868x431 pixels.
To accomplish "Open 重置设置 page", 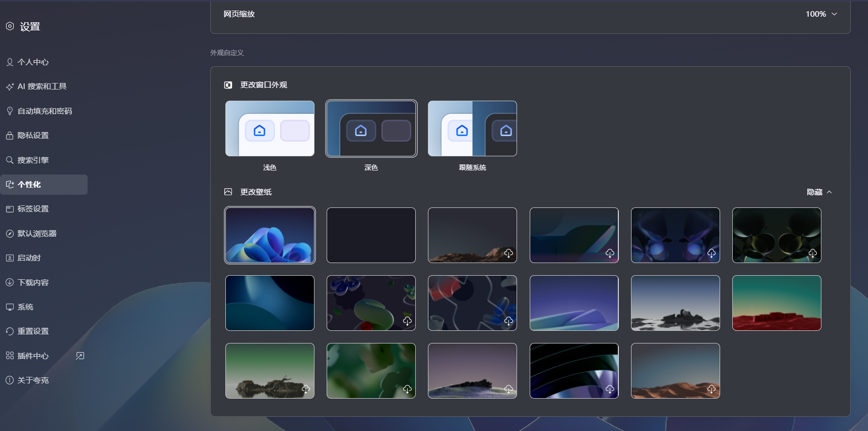I will click(x=44, y=331).
